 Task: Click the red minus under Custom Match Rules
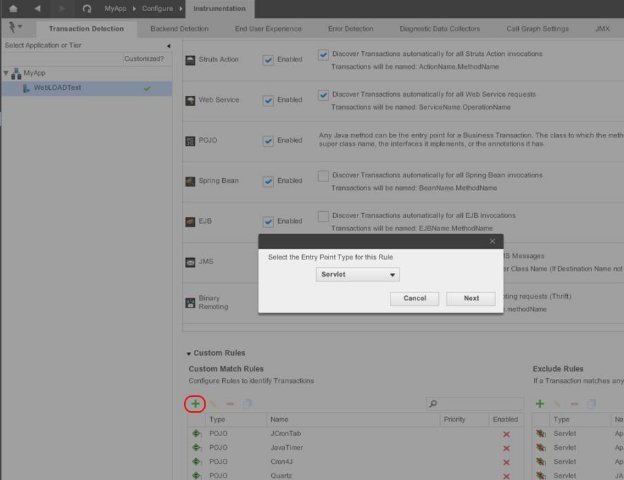(x=230, y=404)
